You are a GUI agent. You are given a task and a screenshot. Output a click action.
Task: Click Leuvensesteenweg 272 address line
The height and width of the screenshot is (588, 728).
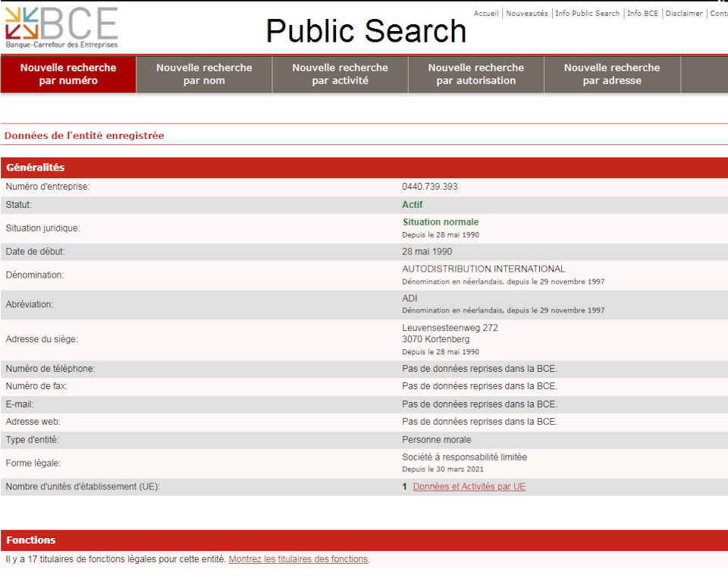pos(450,328)
